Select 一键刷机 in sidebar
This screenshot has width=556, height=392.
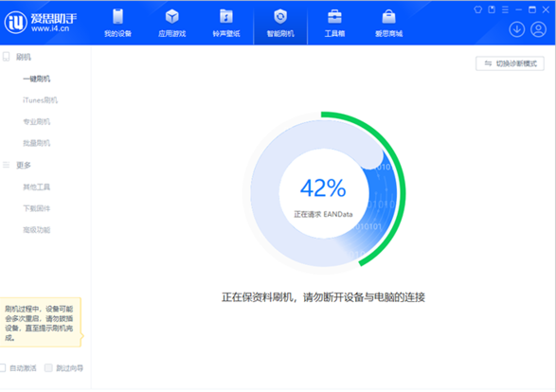(x=37, y=79)
